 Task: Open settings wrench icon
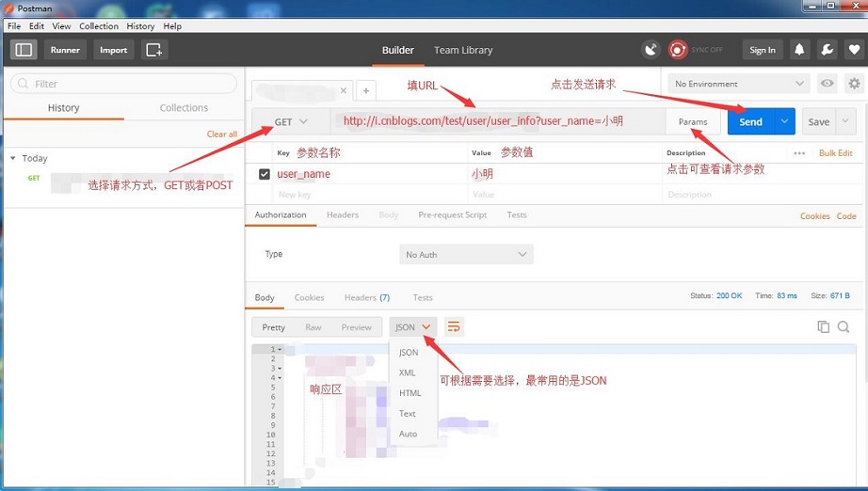827,50
